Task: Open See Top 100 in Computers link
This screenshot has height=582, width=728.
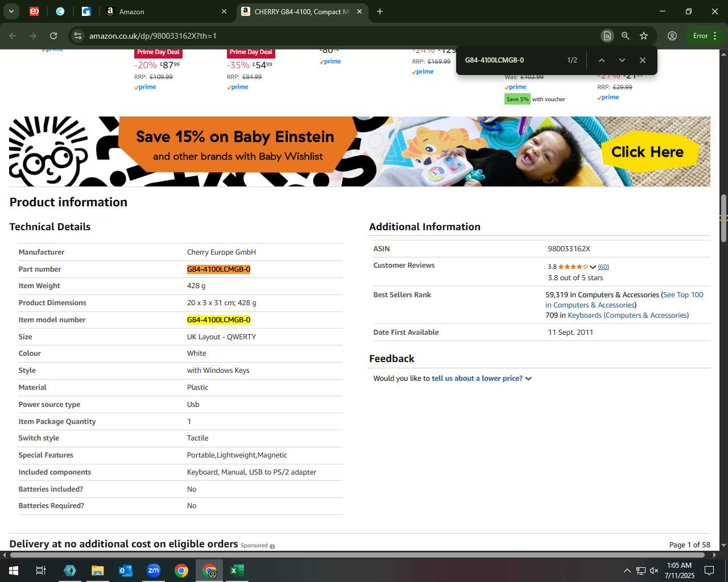Action: (624, 300)
